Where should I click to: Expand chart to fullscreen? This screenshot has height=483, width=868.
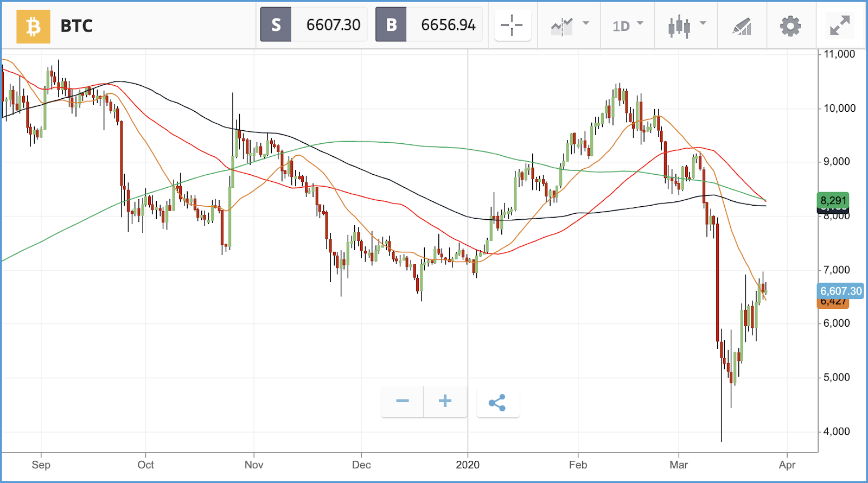840,26
